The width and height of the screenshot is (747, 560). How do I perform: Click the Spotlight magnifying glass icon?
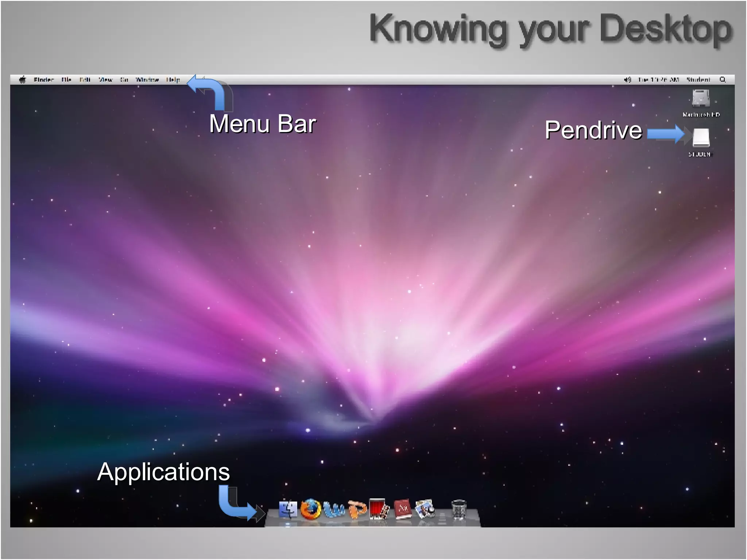click(x=723, y=79)
